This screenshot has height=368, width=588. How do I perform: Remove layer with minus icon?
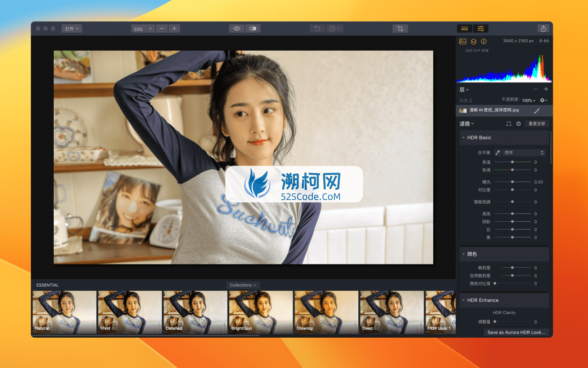pyautogui.click(x=536, y=89)
